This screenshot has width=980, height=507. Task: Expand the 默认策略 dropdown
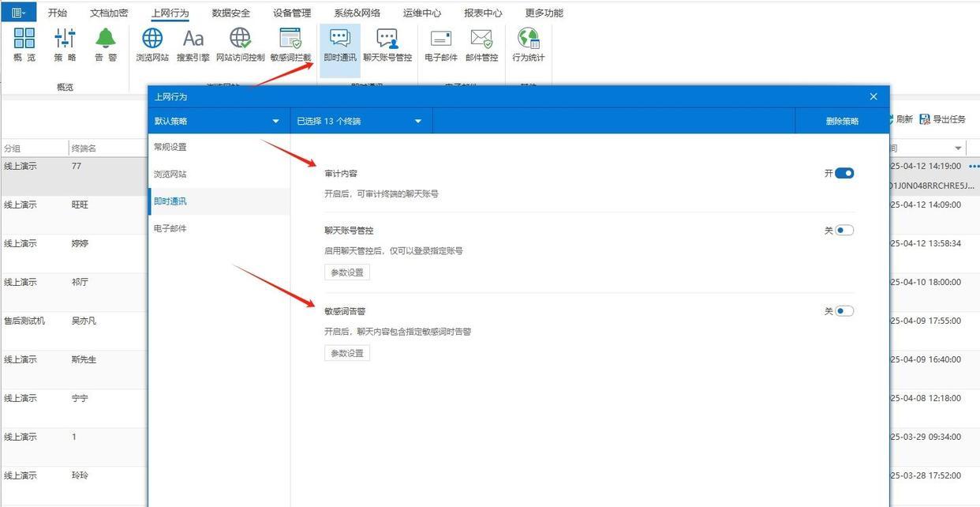pos(218,121)
